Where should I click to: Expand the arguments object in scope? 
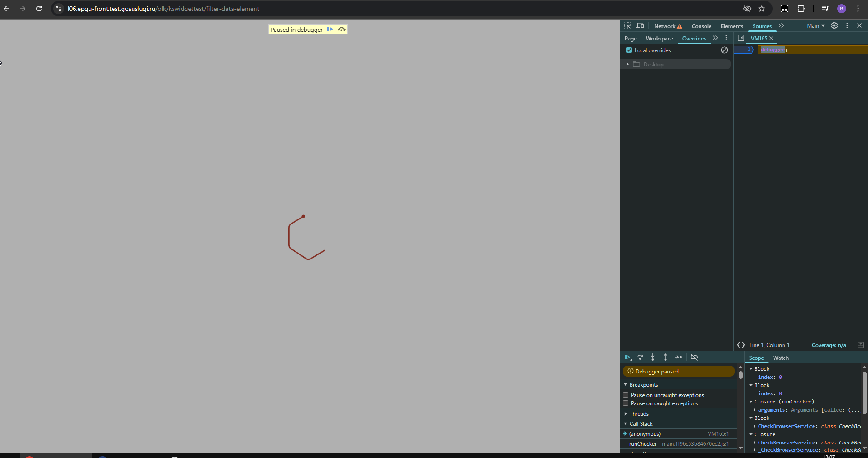[x=755, y=410]
